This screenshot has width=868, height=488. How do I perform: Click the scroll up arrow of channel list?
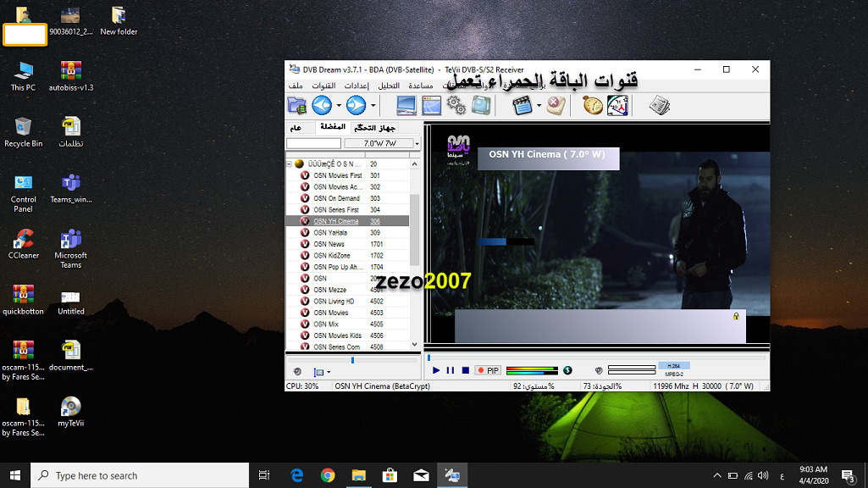pyautogui.click(x=415, y=164)
